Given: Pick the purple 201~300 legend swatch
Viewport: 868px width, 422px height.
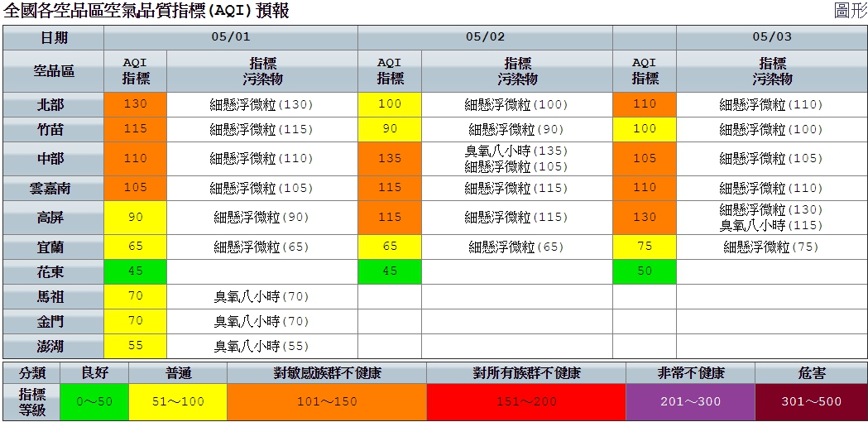Looking at the screenshot, I should tap(690, 402).
